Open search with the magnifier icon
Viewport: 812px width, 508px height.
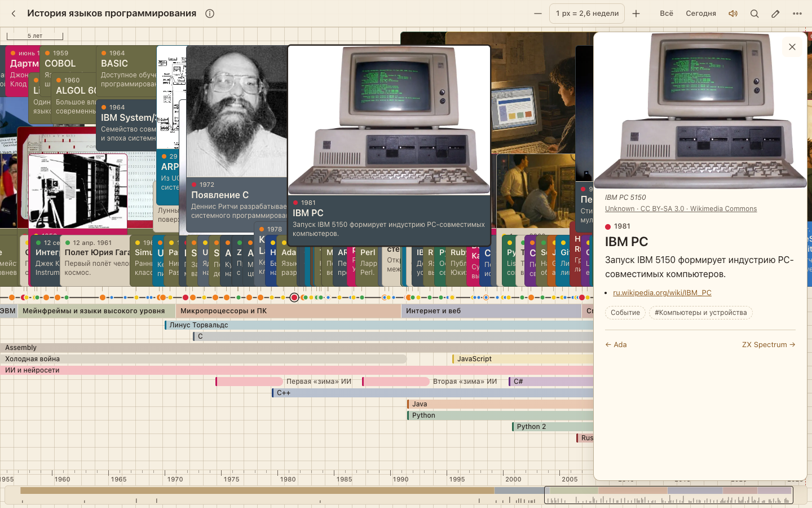[754, 14]
